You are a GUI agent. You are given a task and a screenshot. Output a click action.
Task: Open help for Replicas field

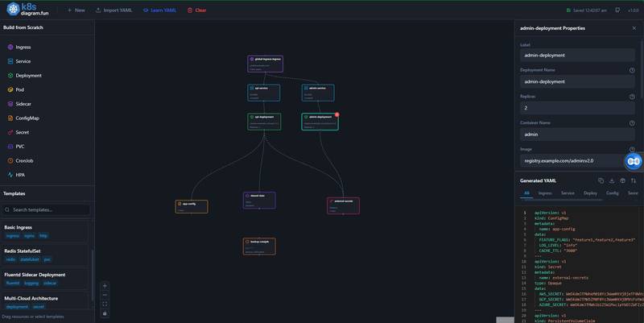632,97
